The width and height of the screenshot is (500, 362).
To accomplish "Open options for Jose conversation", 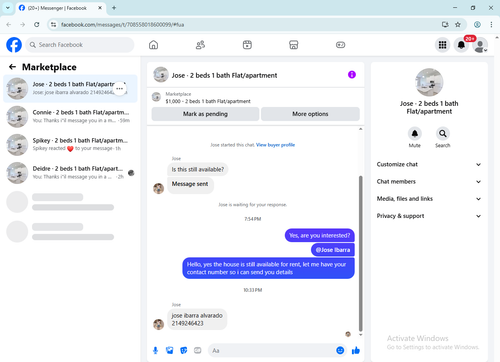I will (120, 88).
